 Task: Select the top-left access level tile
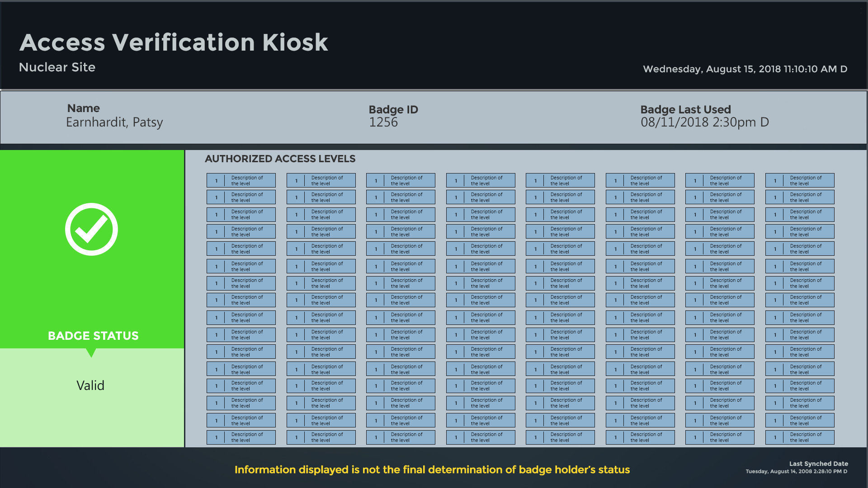241,180
